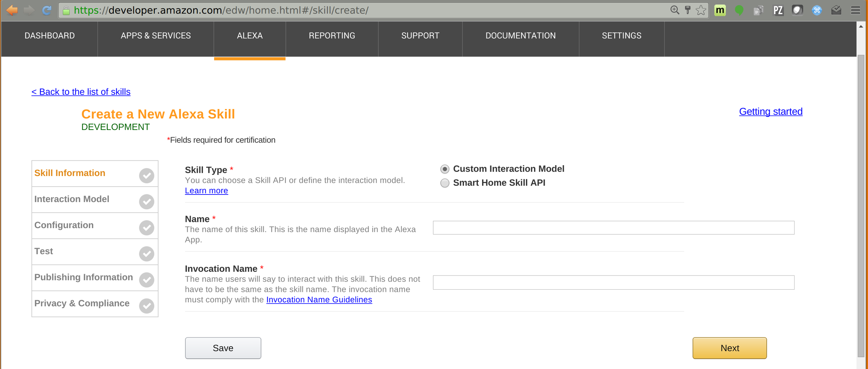Click the devices extension icon
The height and width of the screenshot is (369, 868).
coord(758,10)
